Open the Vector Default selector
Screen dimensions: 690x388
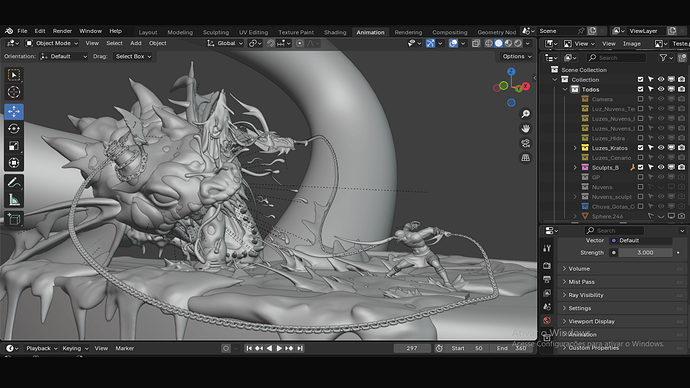coord(641,241)
